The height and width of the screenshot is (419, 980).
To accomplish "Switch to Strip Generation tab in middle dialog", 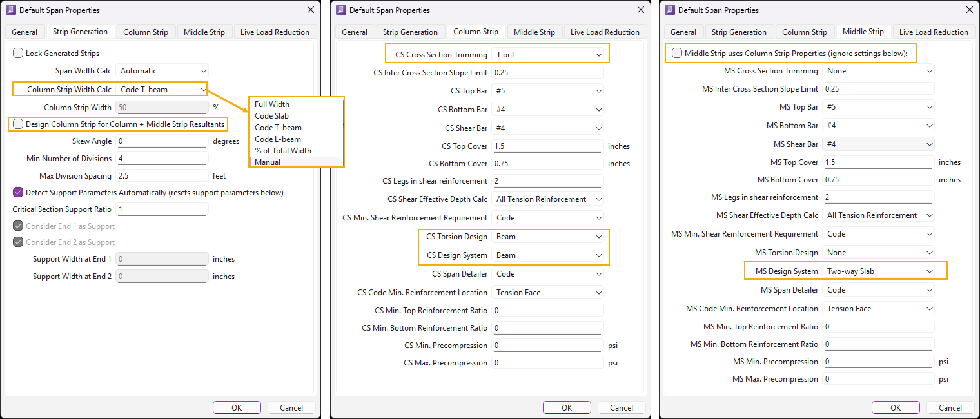I will pos(410,32).
